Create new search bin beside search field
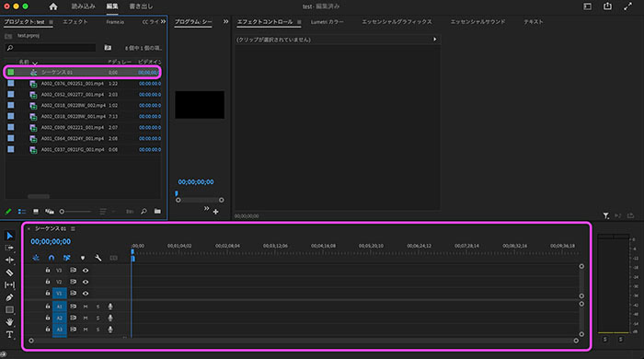Image resolution: width=644 pixels, height=359 pixels. 108,48
